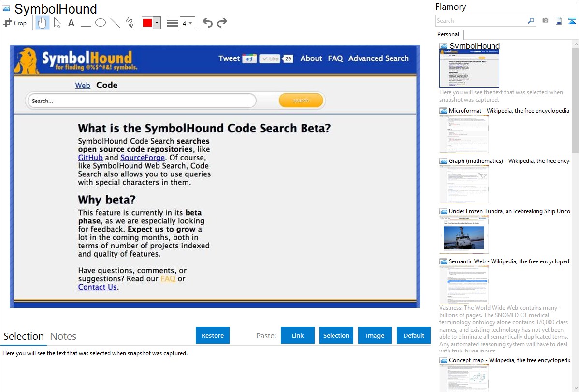Click the camera capture snapshot icon
The image size is (579, 392).
(x=545, y=21)
